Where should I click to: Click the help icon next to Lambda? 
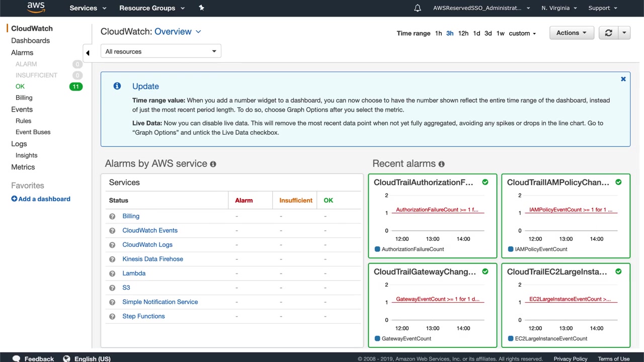[112, 274]
